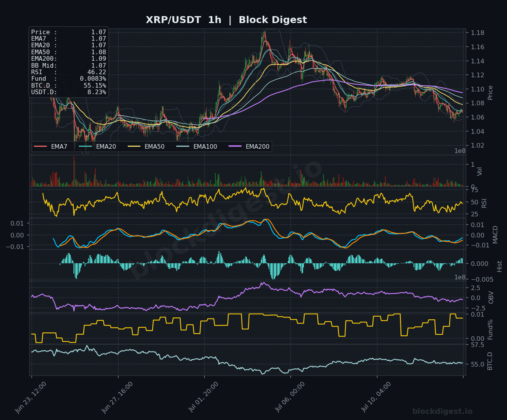The width and height of the screenshot is (507, 420).
Task: Click the BTC.D 55.15% reading
Action: click(68, 85)
